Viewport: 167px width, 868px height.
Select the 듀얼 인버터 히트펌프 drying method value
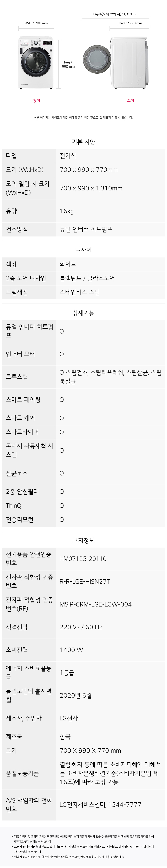[x=86, y=229]
